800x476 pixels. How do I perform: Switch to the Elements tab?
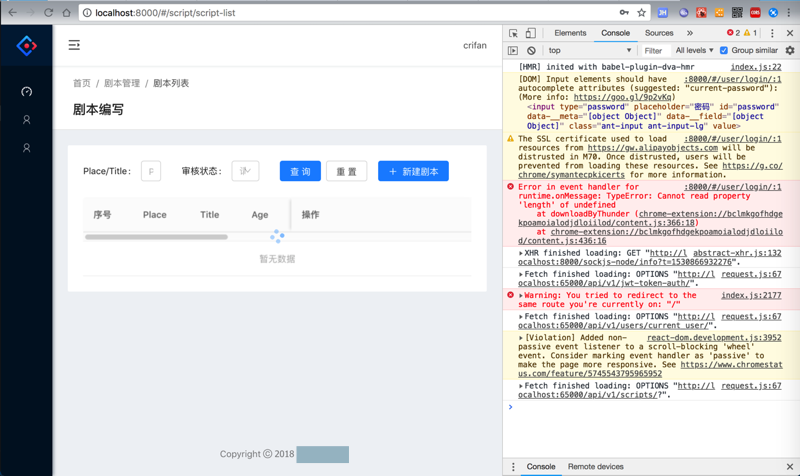(570, 33)
